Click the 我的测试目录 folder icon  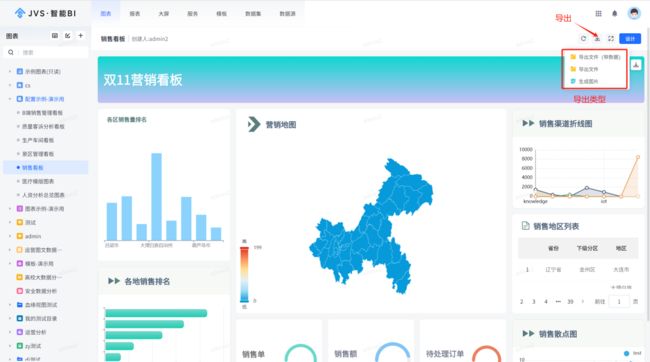click(19, 318)
